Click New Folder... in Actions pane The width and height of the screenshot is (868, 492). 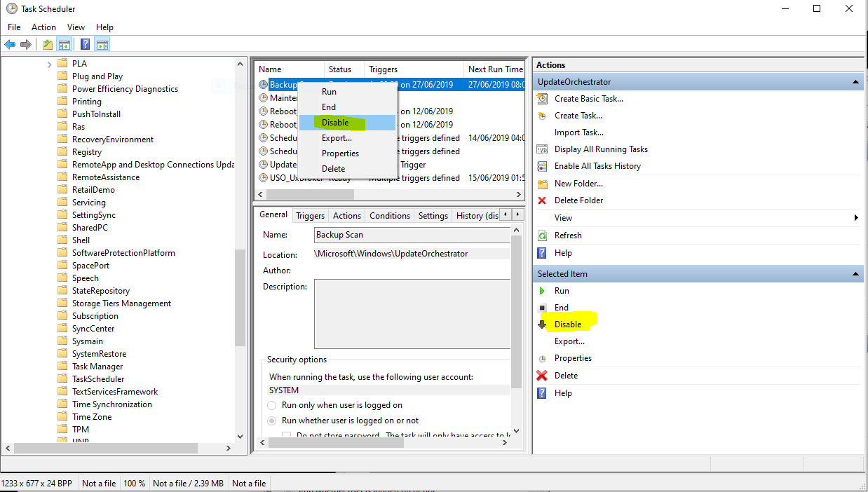pyautogui.click(x=578, y=184)
